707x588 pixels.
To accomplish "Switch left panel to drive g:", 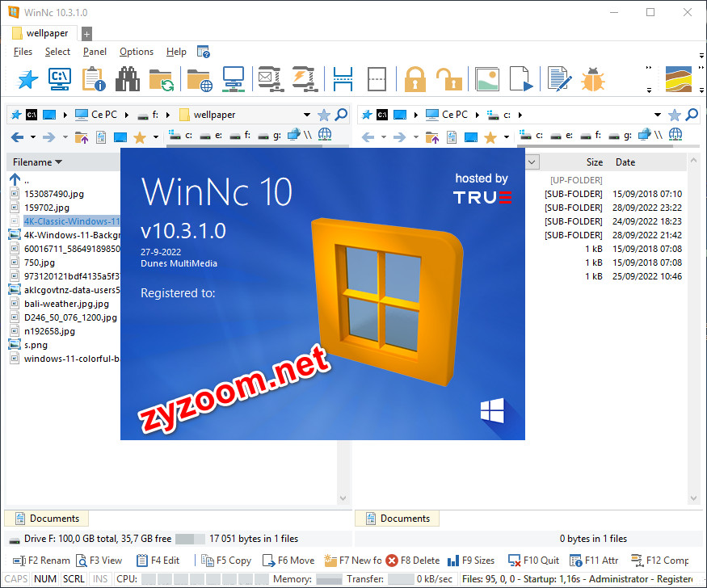I will 270,135.
